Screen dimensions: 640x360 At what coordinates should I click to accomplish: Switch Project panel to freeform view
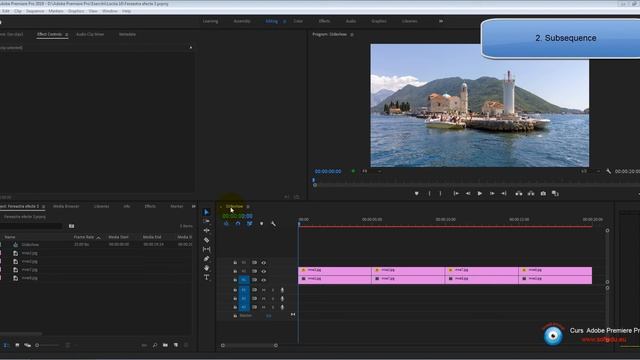(x=27, y=345)
